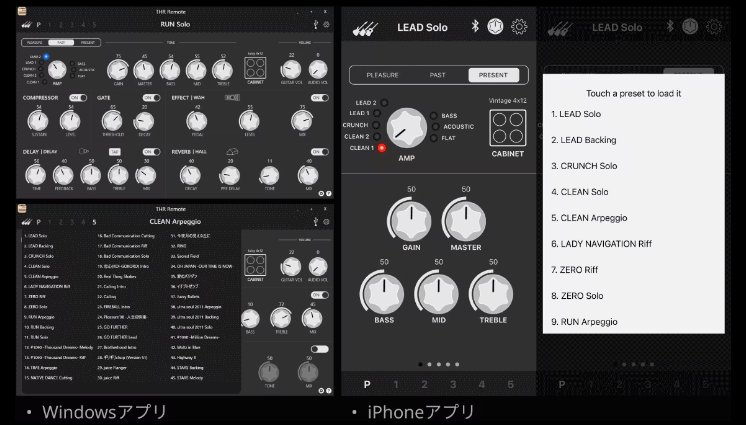Select 25. GO FURTHER in Windows preset list
This screenshot has height=425, width=746.
(112, 327)
